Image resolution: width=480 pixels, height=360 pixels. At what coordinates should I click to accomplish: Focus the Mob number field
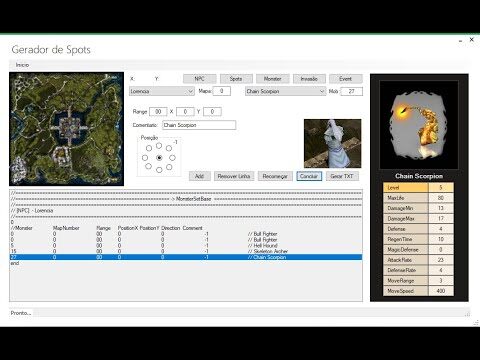351,91
